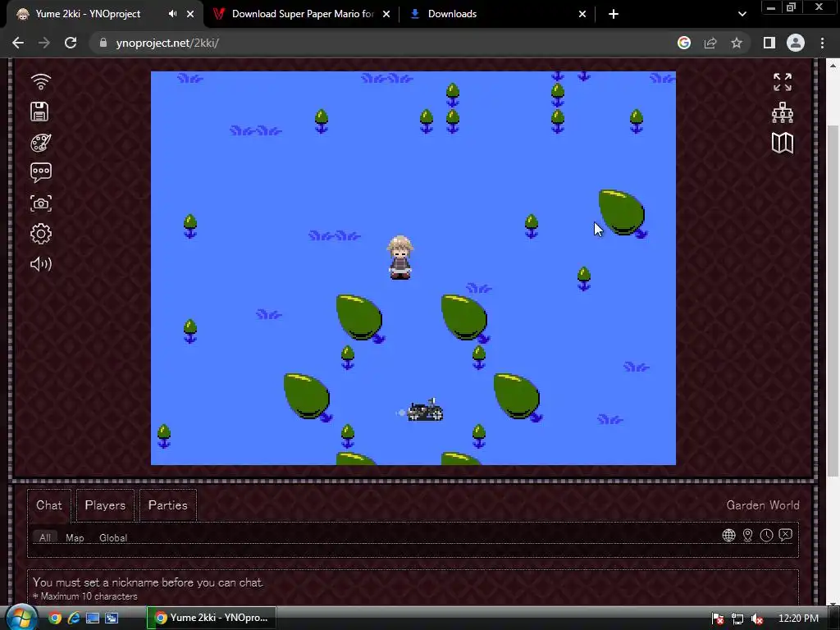Launch Chrome from the taskbar quick launch

[x=55, y=619]
